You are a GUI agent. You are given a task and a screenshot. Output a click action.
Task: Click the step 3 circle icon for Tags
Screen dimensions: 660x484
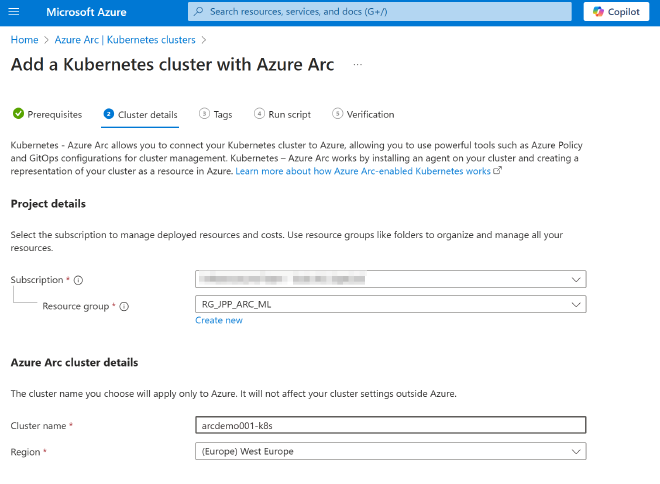204,114
